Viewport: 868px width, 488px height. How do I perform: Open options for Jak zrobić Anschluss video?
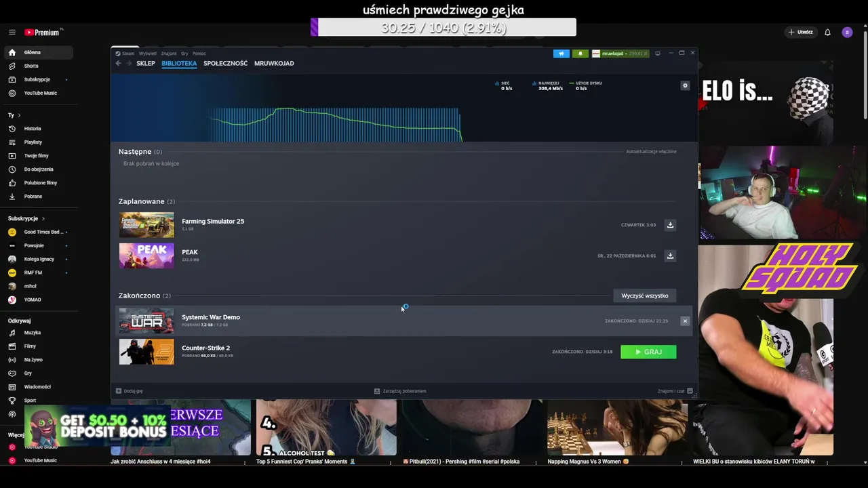[x=245, y=462]
